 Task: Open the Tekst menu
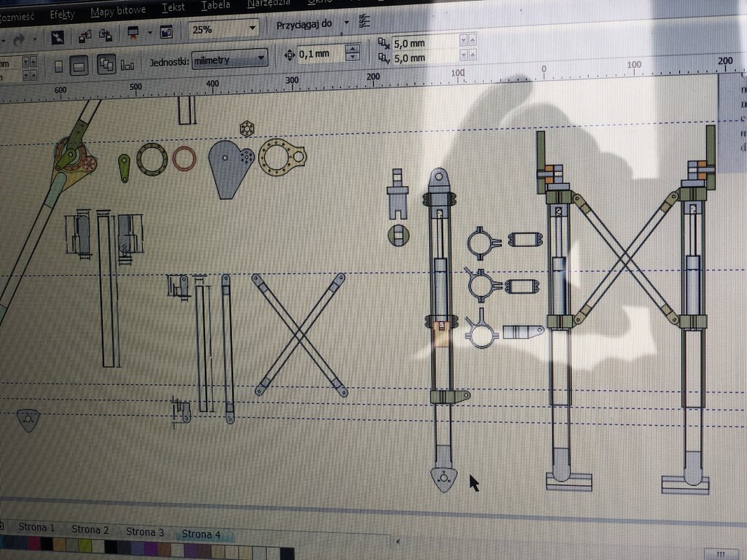tap(173, 8)
